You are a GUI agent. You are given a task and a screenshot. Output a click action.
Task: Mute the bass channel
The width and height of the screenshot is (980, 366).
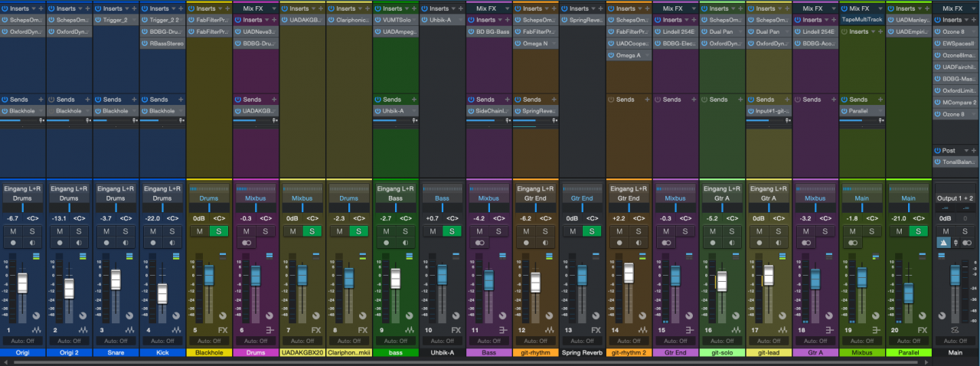tap(386, 230)
